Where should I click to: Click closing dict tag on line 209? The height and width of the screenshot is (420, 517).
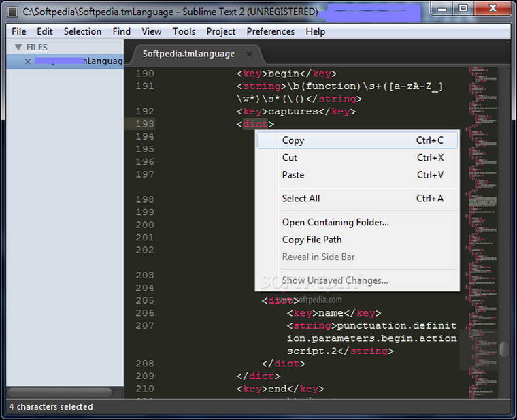point(258,376)
